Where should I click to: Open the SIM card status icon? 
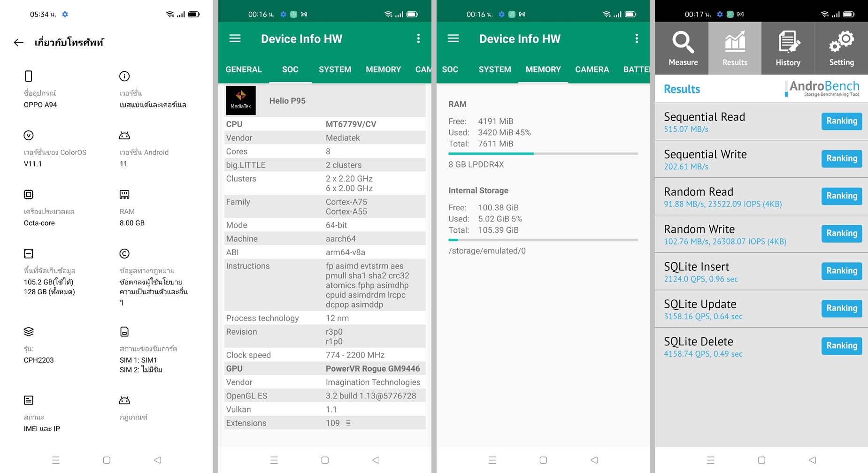(x=124, y=332)
